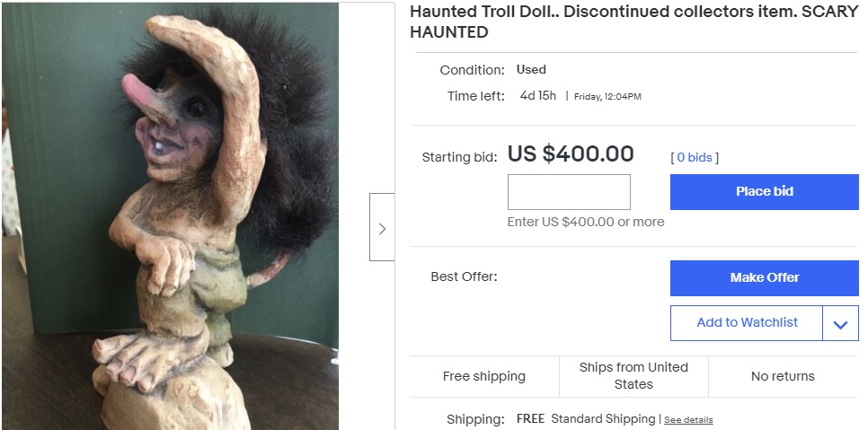
Task: Select the Ships from United States cell
Action: [x=633, y=376]
